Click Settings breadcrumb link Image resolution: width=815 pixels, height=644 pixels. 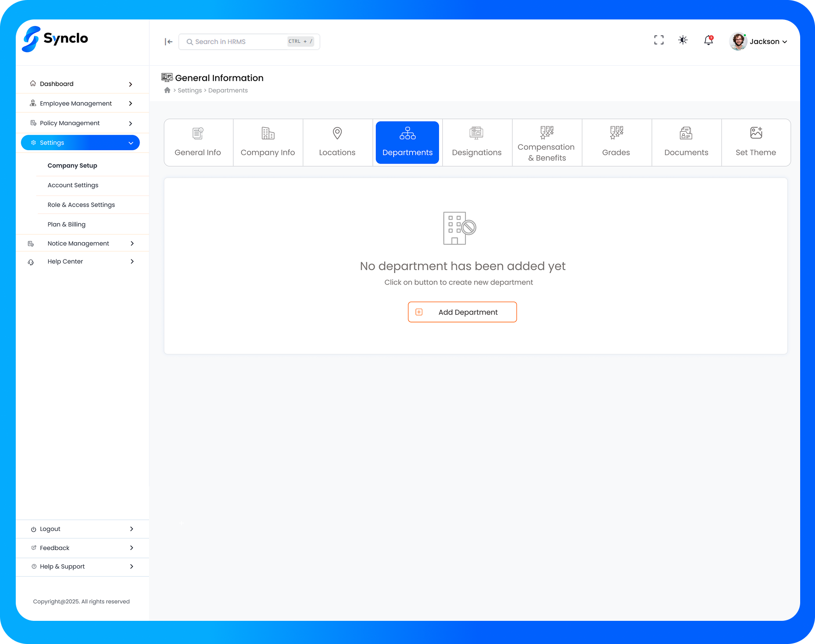[190, 90]
